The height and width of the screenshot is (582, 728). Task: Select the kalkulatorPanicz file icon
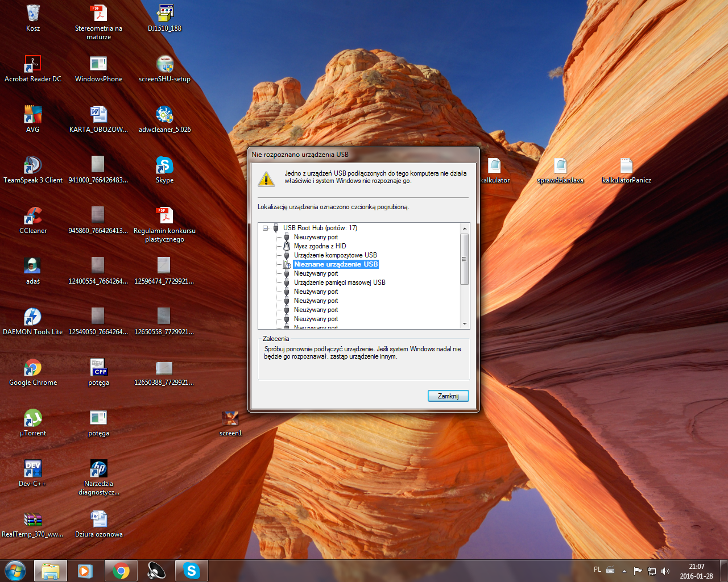[626, 165]
